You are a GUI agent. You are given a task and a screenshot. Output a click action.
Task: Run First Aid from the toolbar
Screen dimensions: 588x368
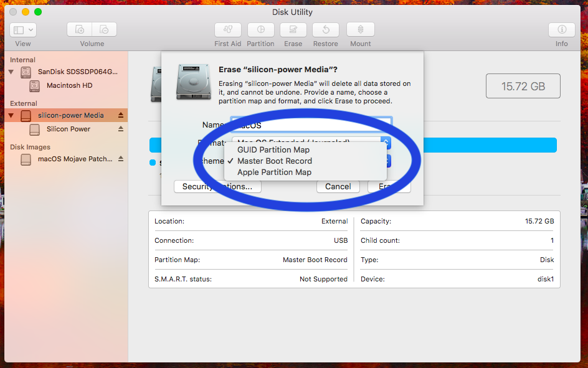coord(227,30)
